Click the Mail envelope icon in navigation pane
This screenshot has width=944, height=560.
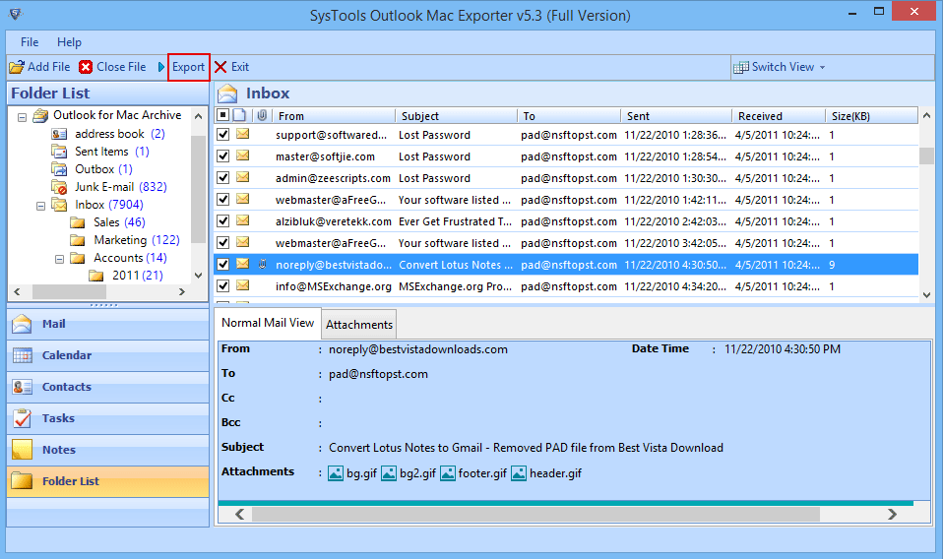[x=23, y=324]
